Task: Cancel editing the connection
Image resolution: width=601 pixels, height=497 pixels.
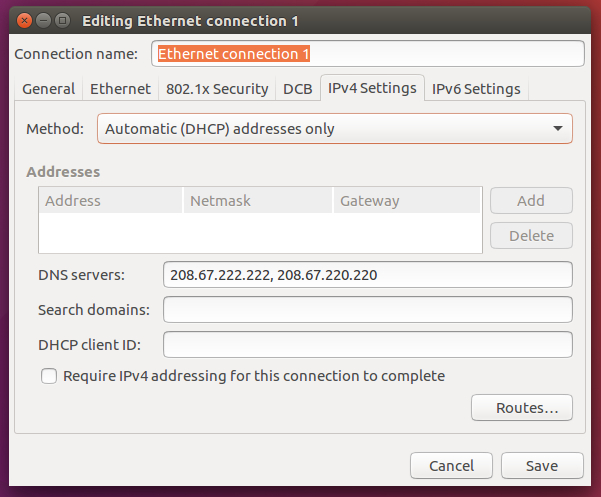Action: click(x=451, y=466)
